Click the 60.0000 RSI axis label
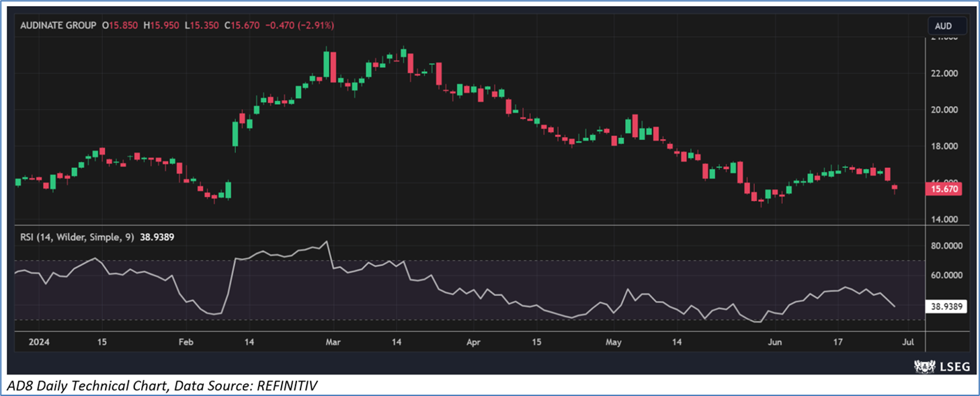 click(946, 275)
